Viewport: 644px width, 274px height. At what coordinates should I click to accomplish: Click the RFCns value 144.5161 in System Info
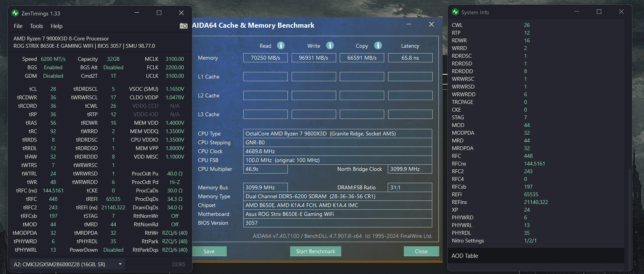[x=534, y=164]
